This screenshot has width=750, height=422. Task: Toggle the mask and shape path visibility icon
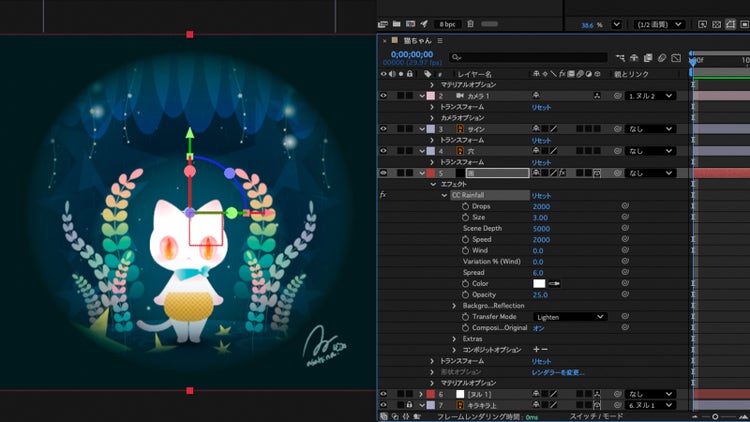click(x=730, y=24)
